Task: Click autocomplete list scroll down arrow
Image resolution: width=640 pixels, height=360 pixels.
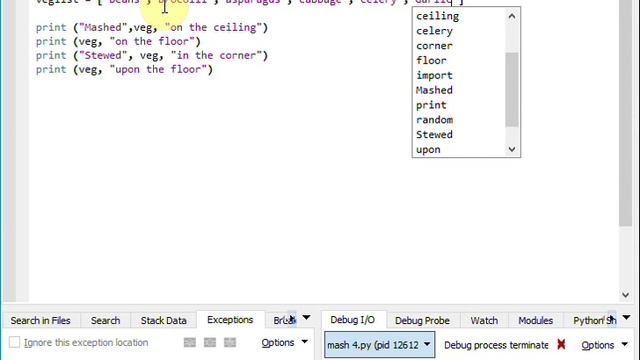Action: pos(512,149)
